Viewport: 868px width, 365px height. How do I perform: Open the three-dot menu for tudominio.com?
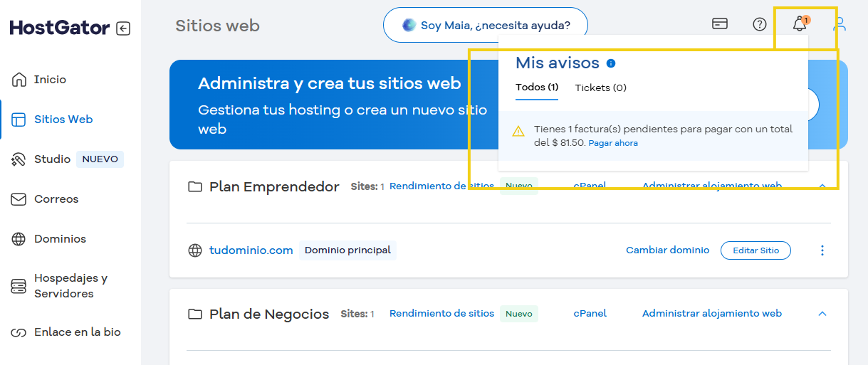pyautogui.click(x=822, y=250)
